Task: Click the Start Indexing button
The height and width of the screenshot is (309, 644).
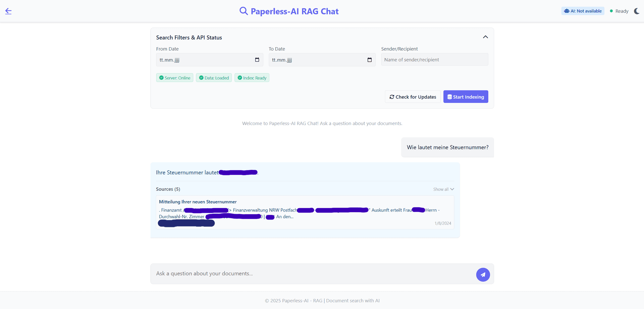Action: [x=466, y=97]
